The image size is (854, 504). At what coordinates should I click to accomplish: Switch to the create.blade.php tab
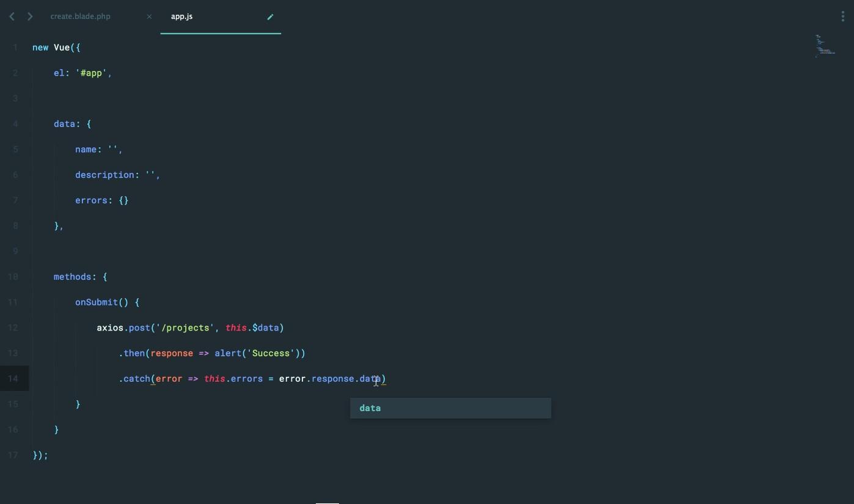pos(81,16)
